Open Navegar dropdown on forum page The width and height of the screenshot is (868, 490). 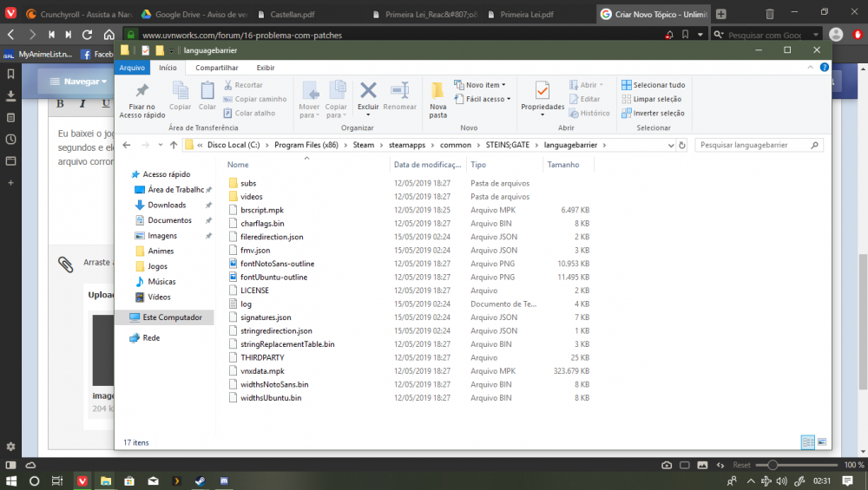click(x=78, y=82)
